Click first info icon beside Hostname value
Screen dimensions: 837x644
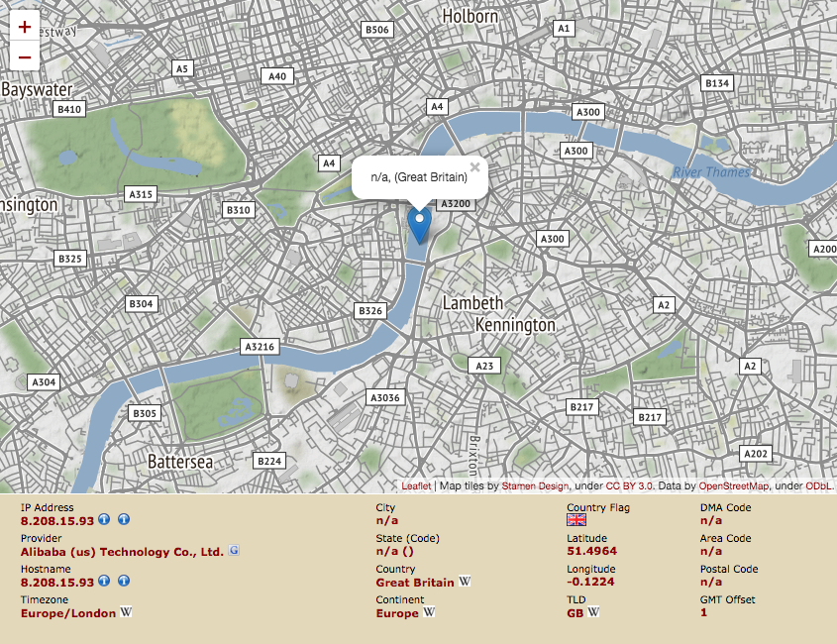coord(104,581)
